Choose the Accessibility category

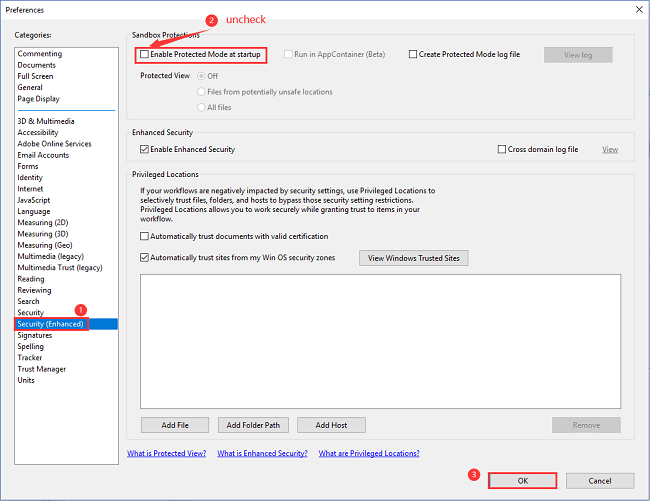tap(38, 132)
